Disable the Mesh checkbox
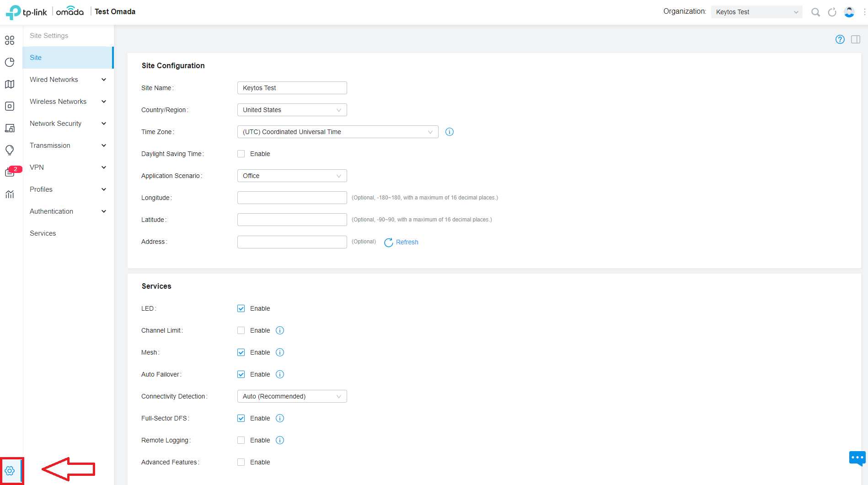 point(241,352)
